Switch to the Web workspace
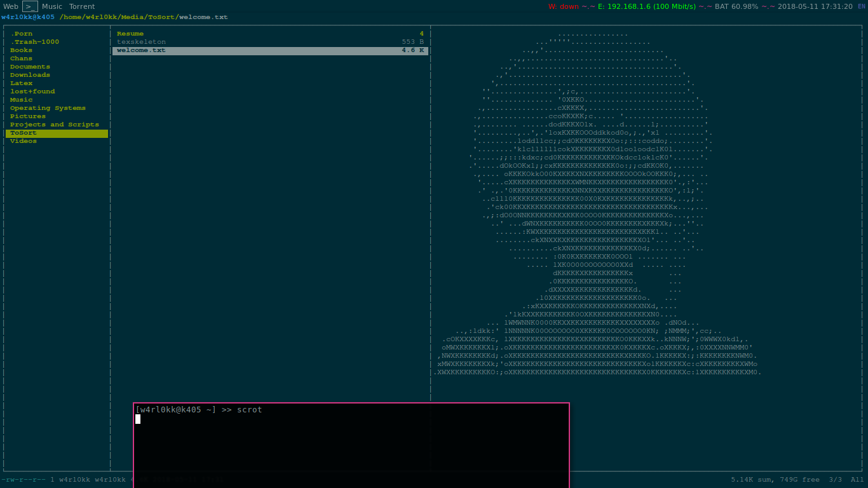This screenshot has height=488, width=868. click(11, 6)
